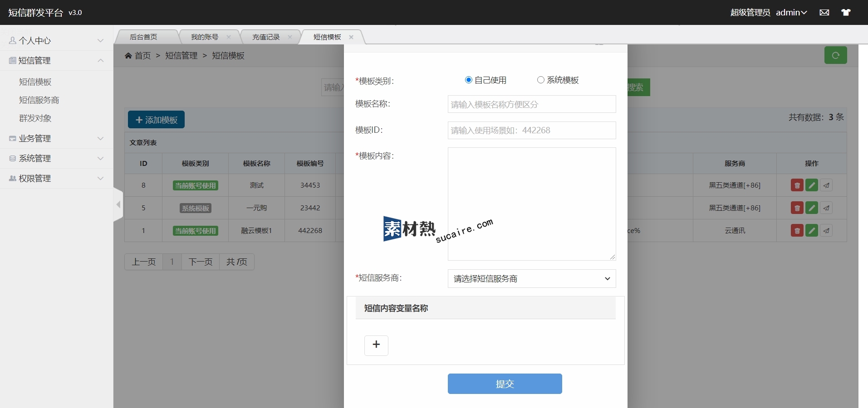Click the home icon in breadcrumb
The image size is (868, 408).
[x=128, y=56]
